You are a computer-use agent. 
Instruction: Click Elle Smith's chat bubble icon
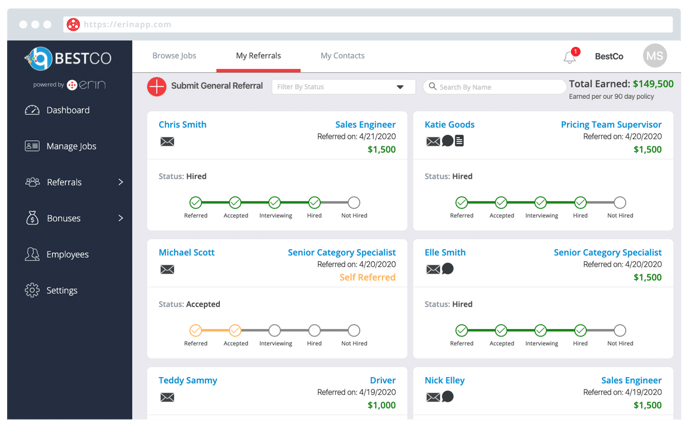[x=448, y=269]
